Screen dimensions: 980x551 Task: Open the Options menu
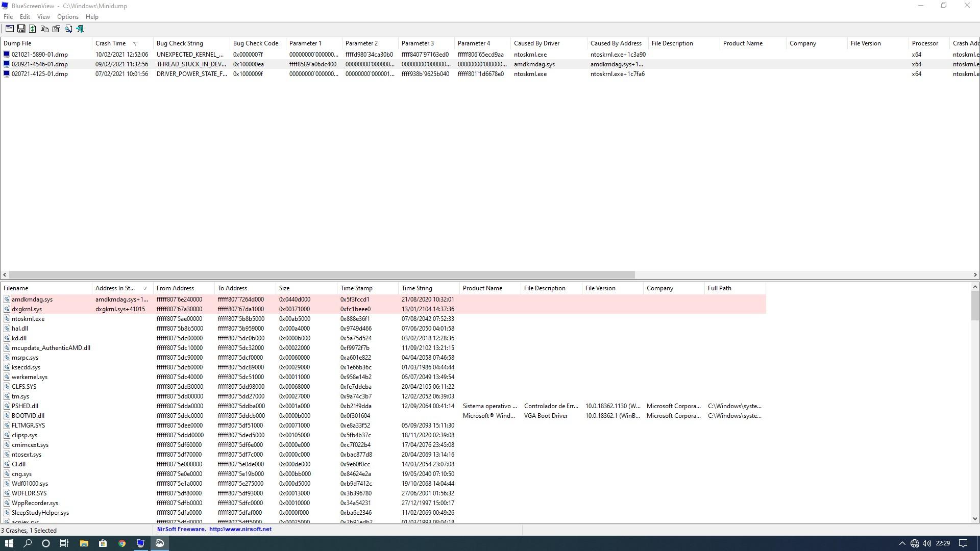(x=68, y=17)
